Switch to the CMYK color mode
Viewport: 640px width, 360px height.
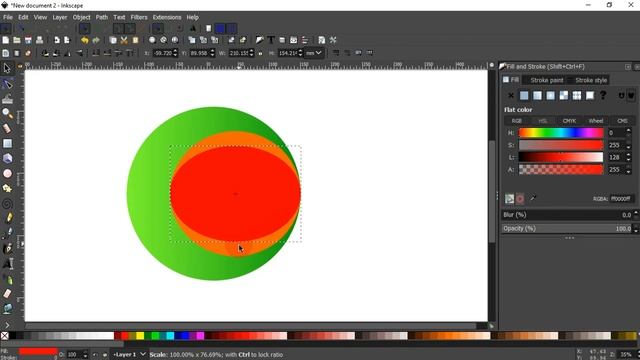tap(569, 121)
